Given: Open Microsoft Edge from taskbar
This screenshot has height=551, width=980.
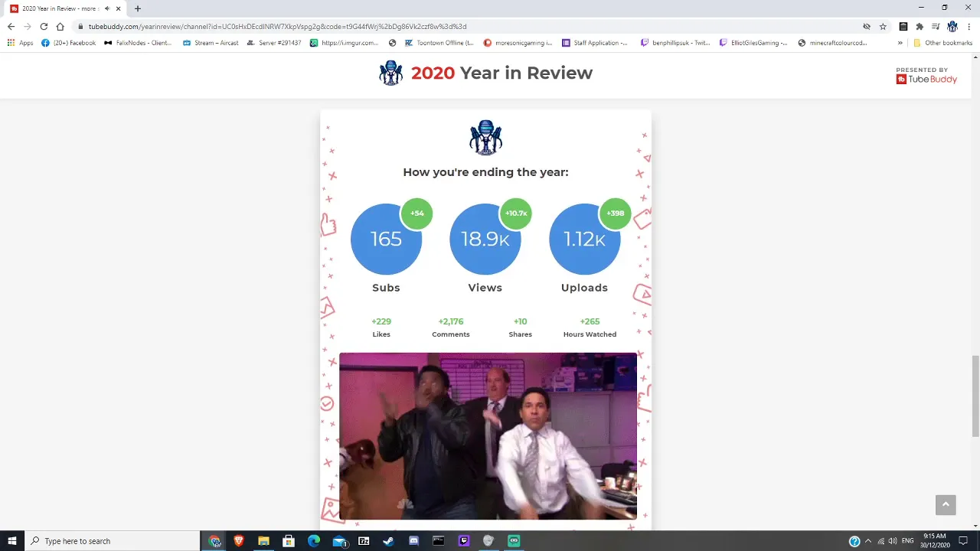Looking at the screenshot, I should pos(314,541).
